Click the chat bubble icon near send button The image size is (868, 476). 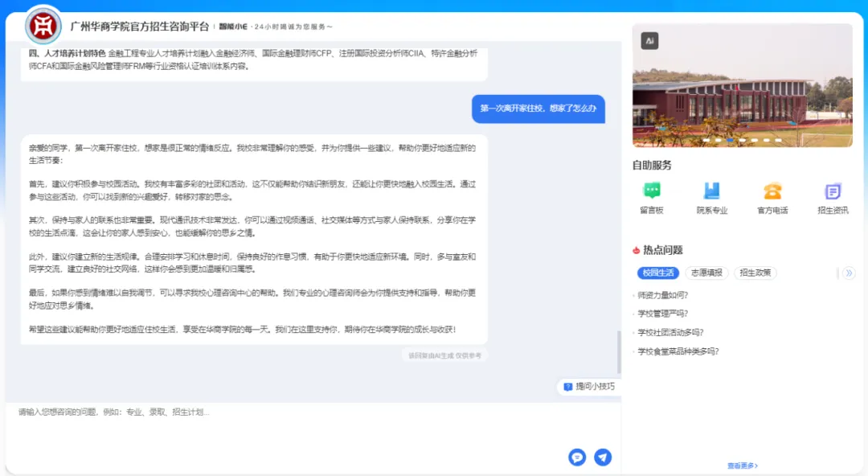(577, 457)
